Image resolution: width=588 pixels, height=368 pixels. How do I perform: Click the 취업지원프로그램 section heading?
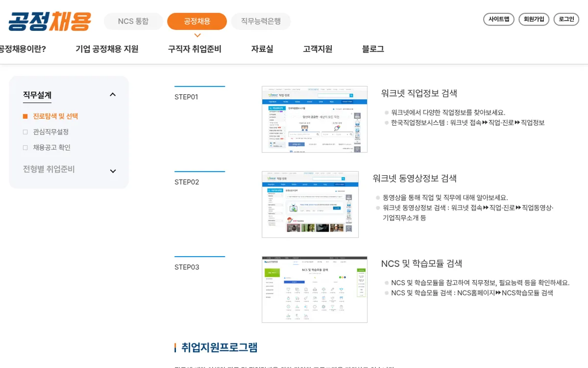click(x=220, y=348)
